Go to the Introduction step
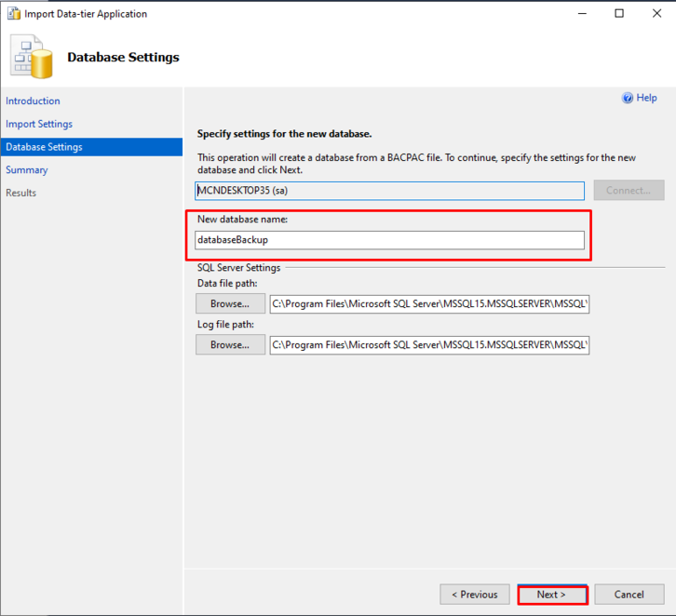676x616 pixels. coord(33,101)
